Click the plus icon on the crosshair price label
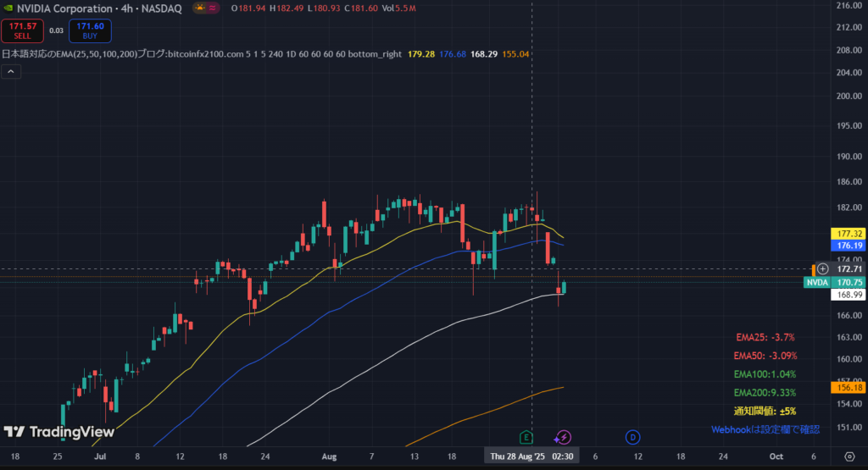Viewport: 868px width, 470px height. (x=823, y=268)
